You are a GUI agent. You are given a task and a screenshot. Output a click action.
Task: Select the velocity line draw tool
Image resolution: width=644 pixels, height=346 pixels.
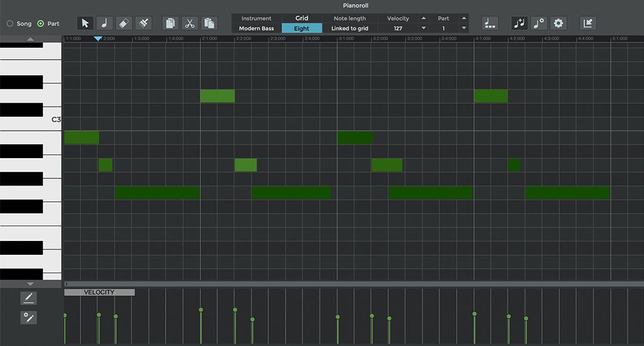pos(29,317)
